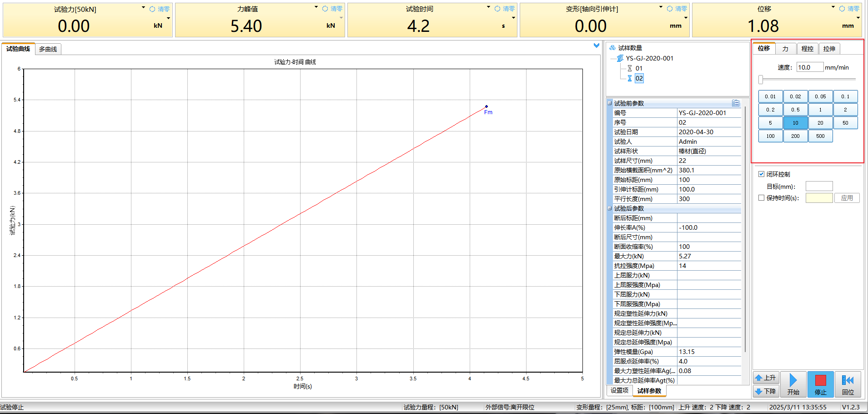Open the chart panel dropdown chevron
Viewport: 868px width, 414px height.
pyautogui.click(x=596, y=45)
